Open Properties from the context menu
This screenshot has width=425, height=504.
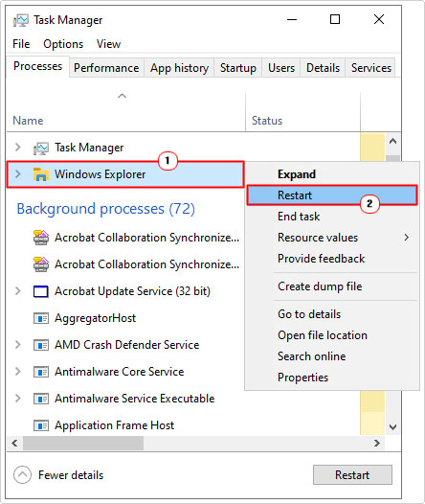pyautogui.click(x=332, y=378)
